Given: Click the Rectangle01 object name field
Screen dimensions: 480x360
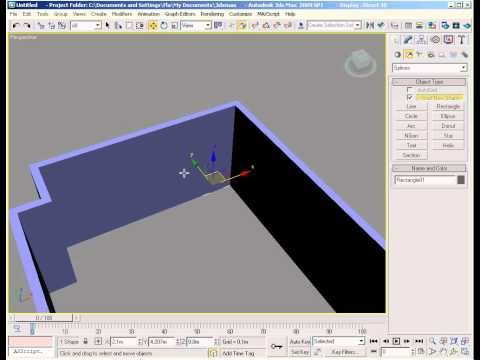Looking at the screenshot, I should point(425,180).
